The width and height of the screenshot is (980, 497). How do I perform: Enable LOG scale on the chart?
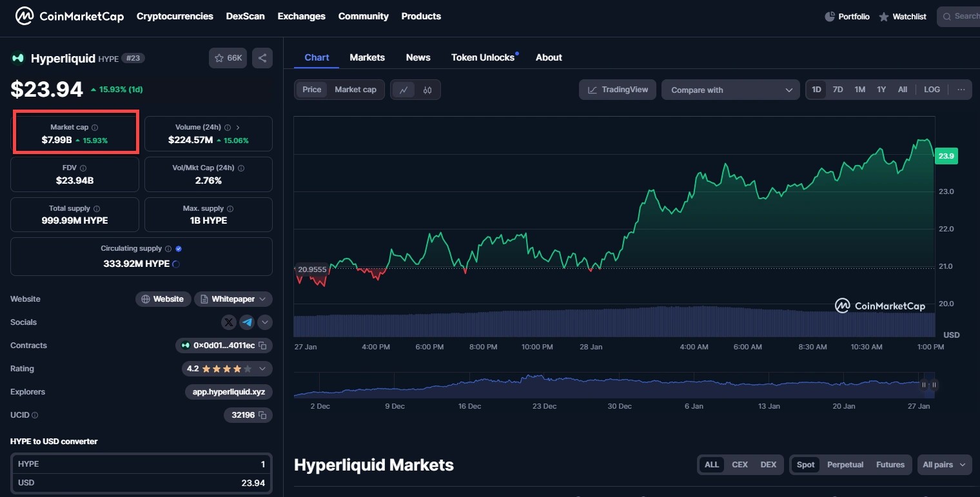[x=932, y=90]
